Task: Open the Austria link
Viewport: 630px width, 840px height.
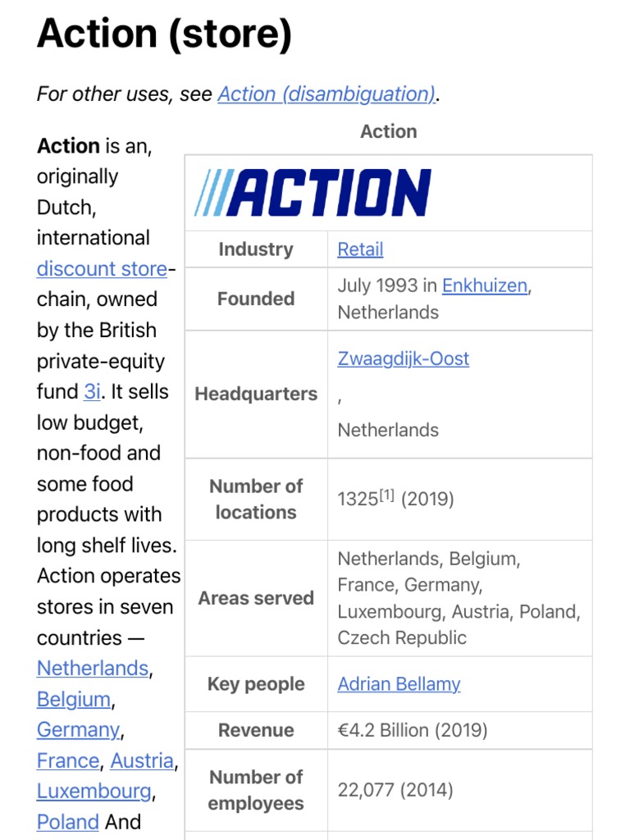Action: point(142,761)
